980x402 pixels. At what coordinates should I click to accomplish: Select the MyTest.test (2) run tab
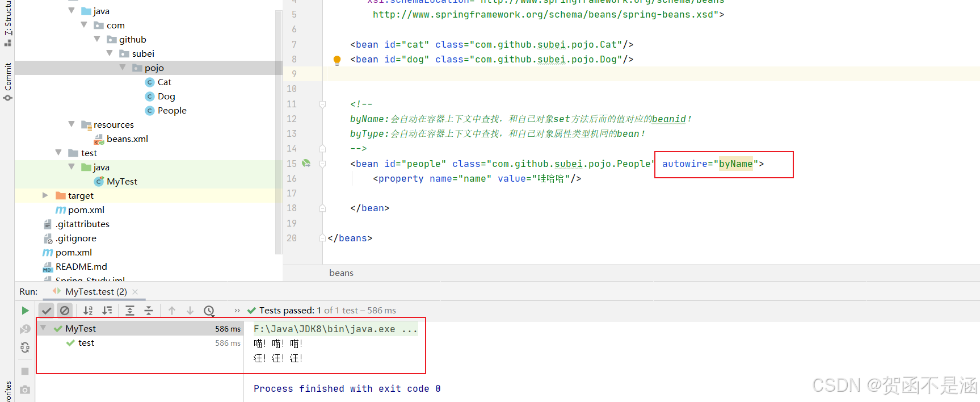tap(96, 292)
